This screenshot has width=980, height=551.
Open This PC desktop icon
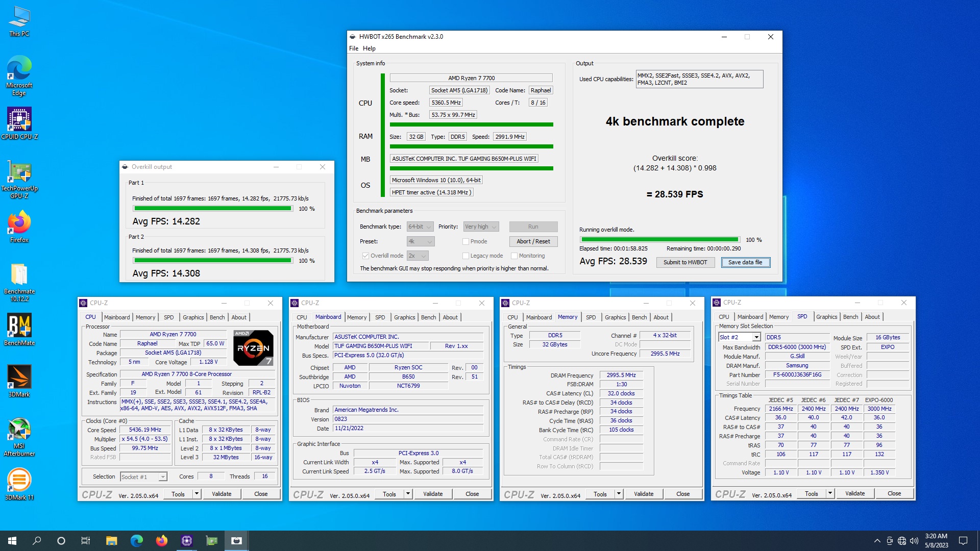(19, 21)
